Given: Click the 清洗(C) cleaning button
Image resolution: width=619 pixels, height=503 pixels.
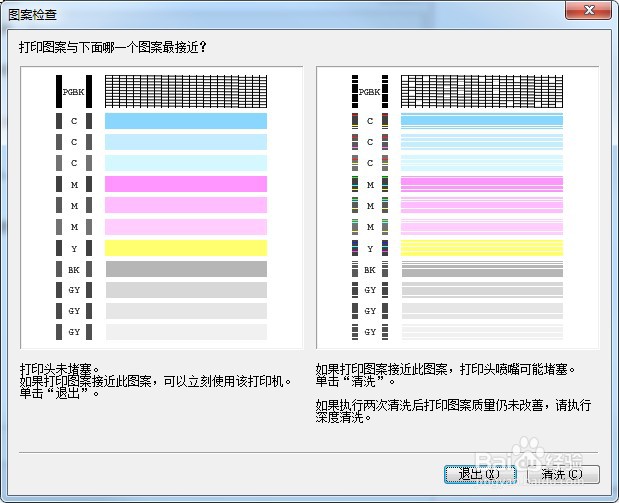Looking at the screenshot, I should point(563,474).
